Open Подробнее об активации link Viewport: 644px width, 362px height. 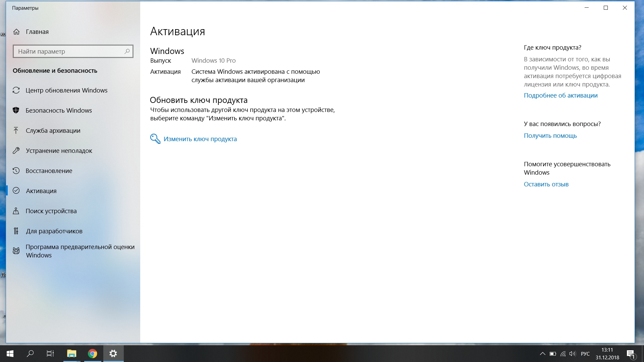point(560,95)
